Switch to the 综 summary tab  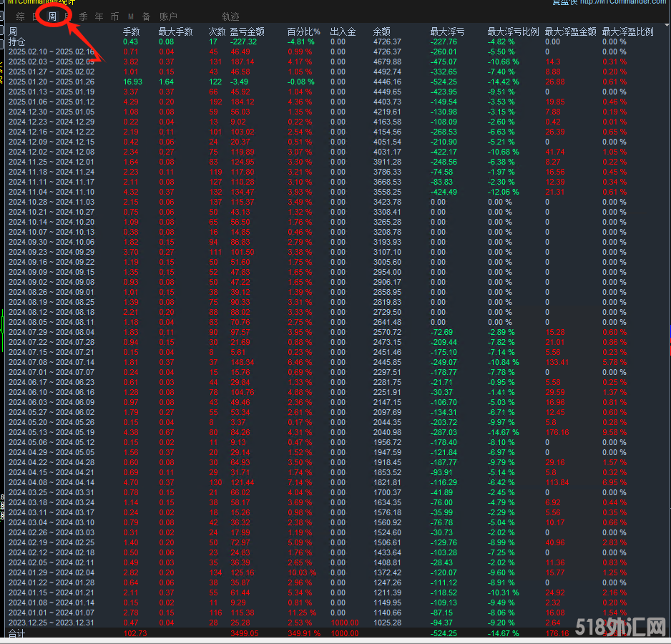tap(19, 16)
